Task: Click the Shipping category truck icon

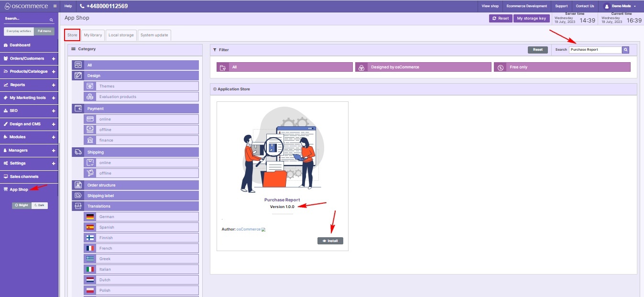Action: point(78,152)
